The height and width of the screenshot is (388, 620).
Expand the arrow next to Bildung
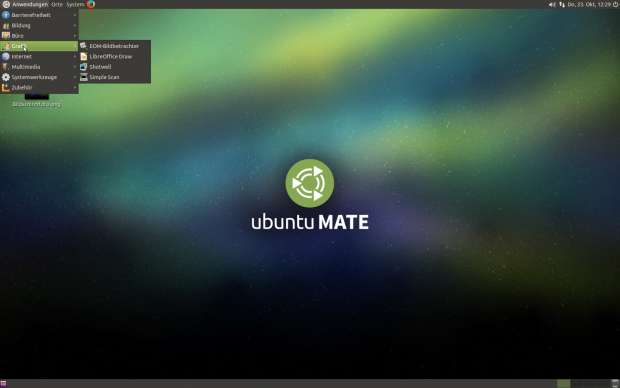[75, 25]
